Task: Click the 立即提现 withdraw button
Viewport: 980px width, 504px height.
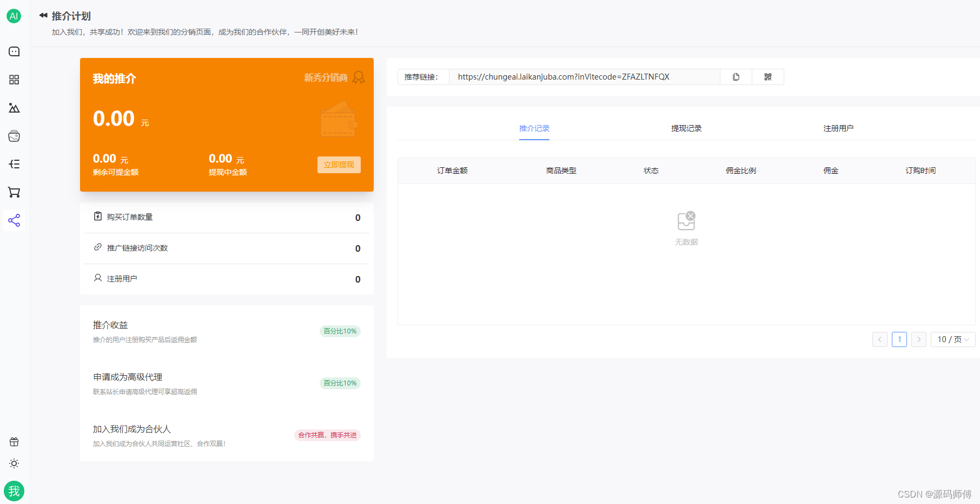Action: click(x=339, y=165)
